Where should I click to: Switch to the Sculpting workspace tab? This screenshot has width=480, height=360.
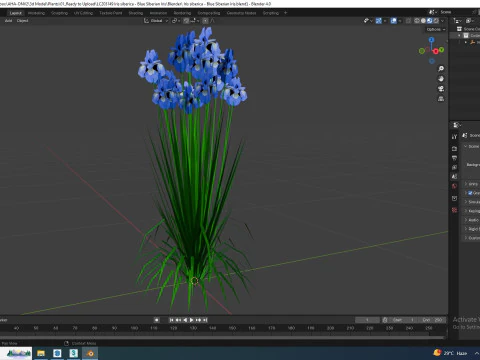click(x=59, y=13)
